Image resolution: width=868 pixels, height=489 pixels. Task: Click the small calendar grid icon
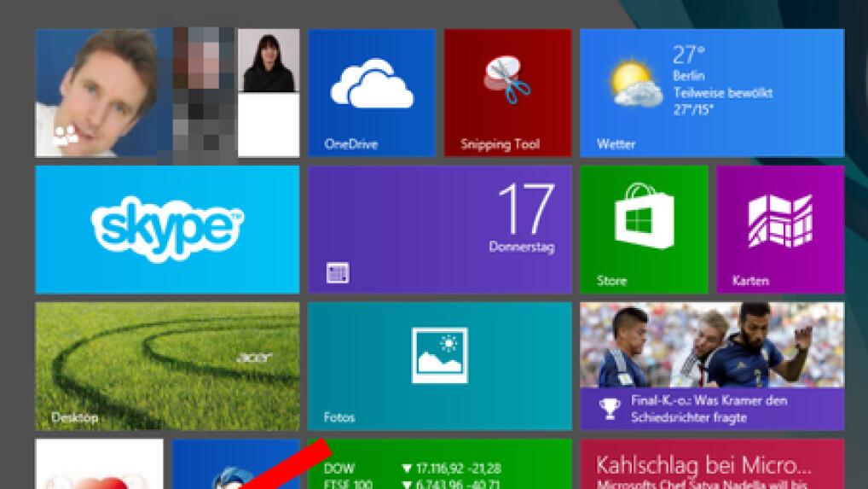pyautogui.click(x=337, y=272)
